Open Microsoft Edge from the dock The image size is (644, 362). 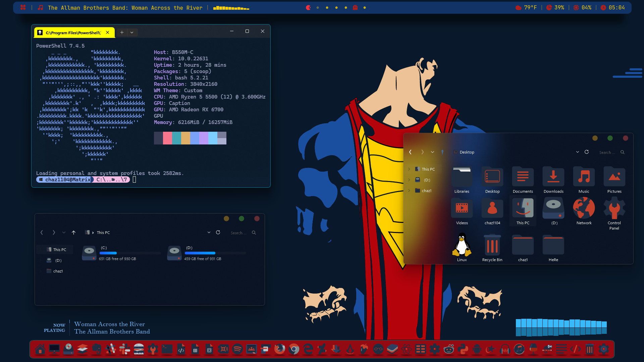(x=308, y=349)
